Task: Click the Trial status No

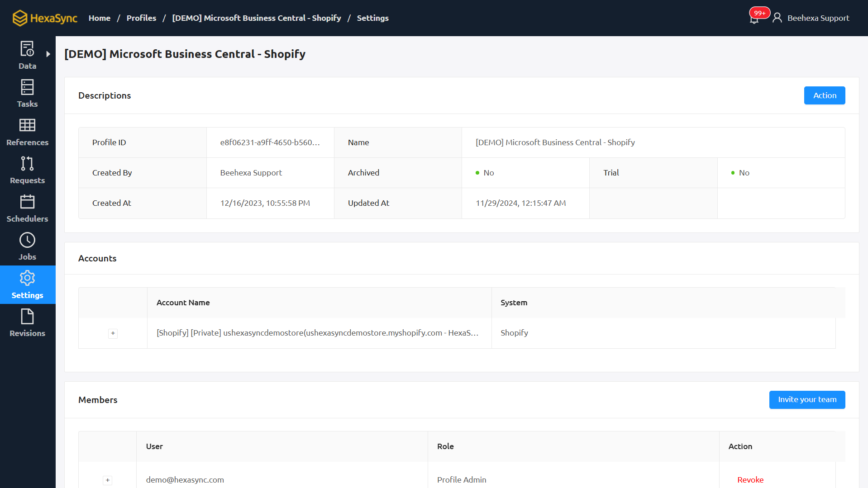Action: (740, 173)
